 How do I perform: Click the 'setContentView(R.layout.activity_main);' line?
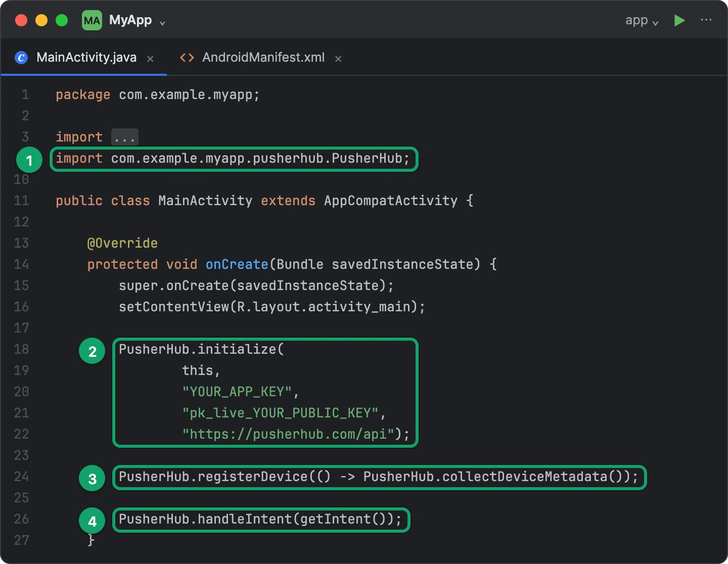(272, 307)
